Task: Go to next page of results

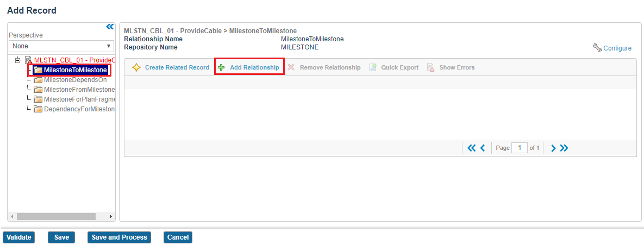Action: pos(553,148)
